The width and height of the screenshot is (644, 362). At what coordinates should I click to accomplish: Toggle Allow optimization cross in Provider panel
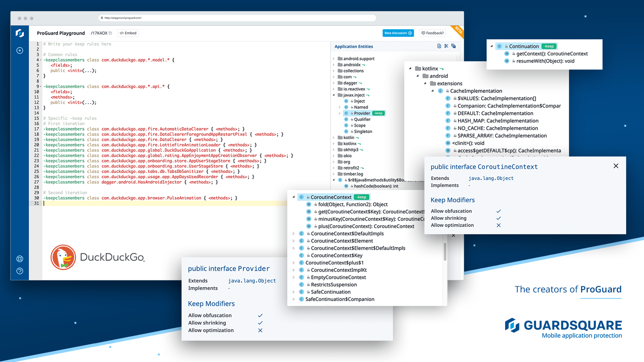pos(260,330)
